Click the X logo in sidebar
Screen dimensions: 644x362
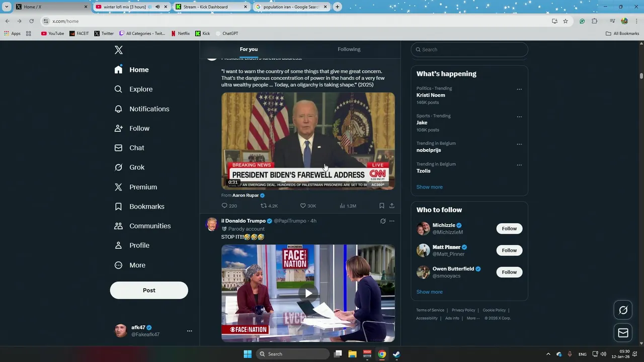click(x=119, y=50)
